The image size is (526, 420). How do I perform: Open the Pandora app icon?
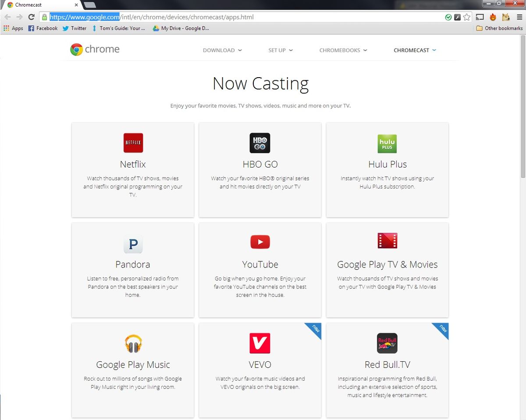[x=133, y=244]
